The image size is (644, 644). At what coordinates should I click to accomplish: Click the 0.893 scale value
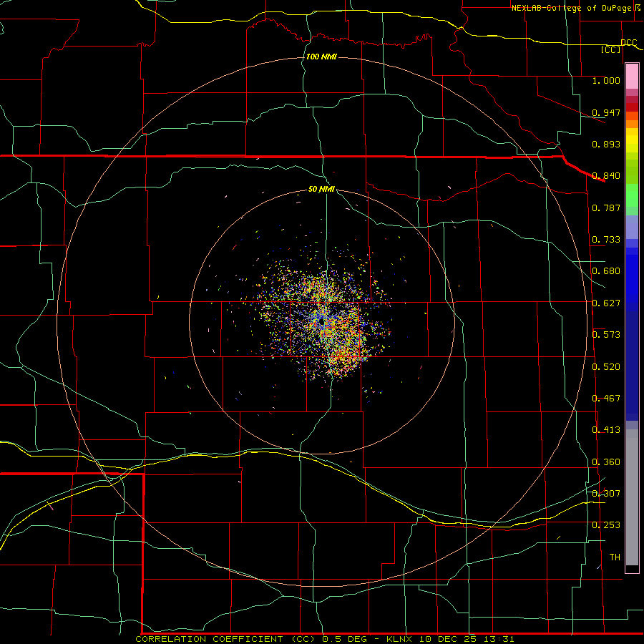pyautogui.click(x=606, y=144)
